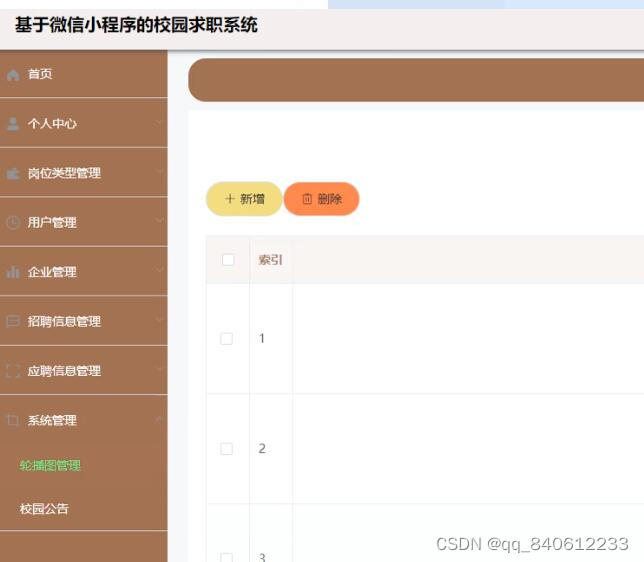Click the bar chart icon beside 企业管理
Screen dimensions: 644x562
coord(13,272)
